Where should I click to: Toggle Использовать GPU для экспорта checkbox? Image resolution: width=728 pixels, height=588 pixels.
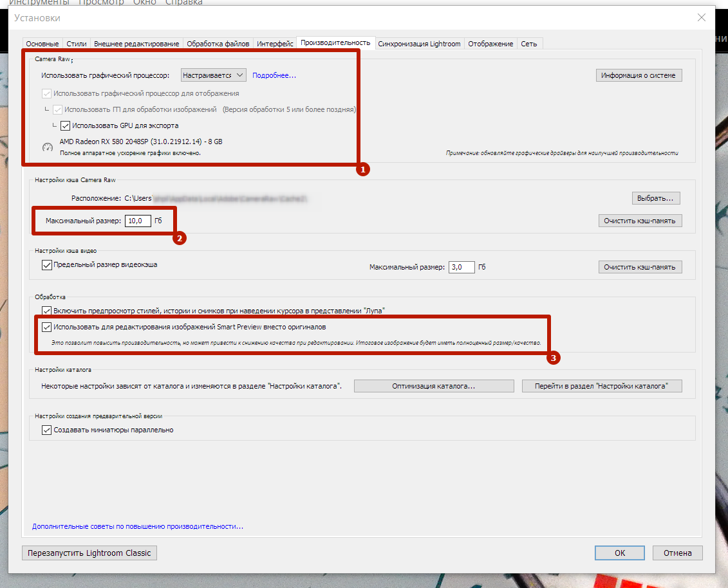(x=65, y=125)
